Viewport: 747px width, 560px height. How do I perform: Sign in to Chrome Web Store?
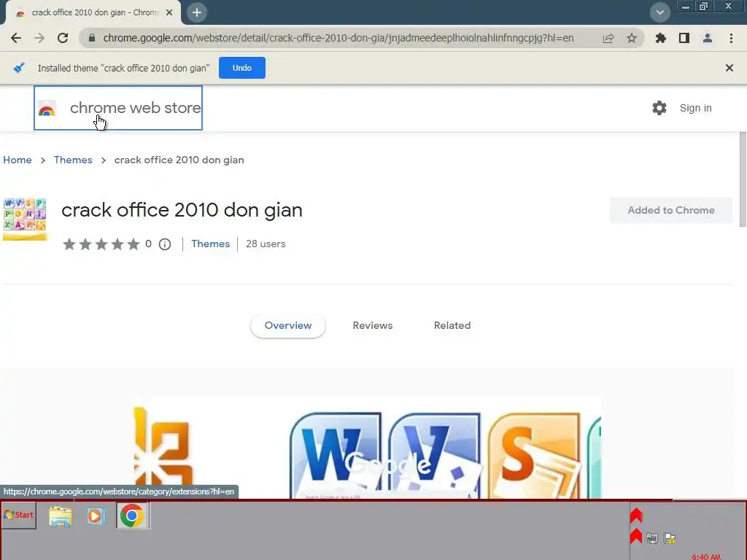(x=695, y=108)
